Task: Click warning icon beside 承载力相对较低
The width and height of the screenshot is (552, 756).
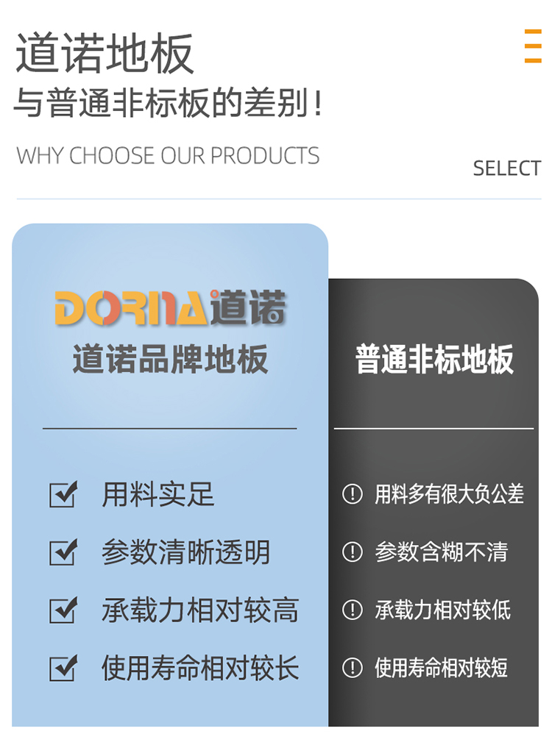Action: click(x=353, y=610)
